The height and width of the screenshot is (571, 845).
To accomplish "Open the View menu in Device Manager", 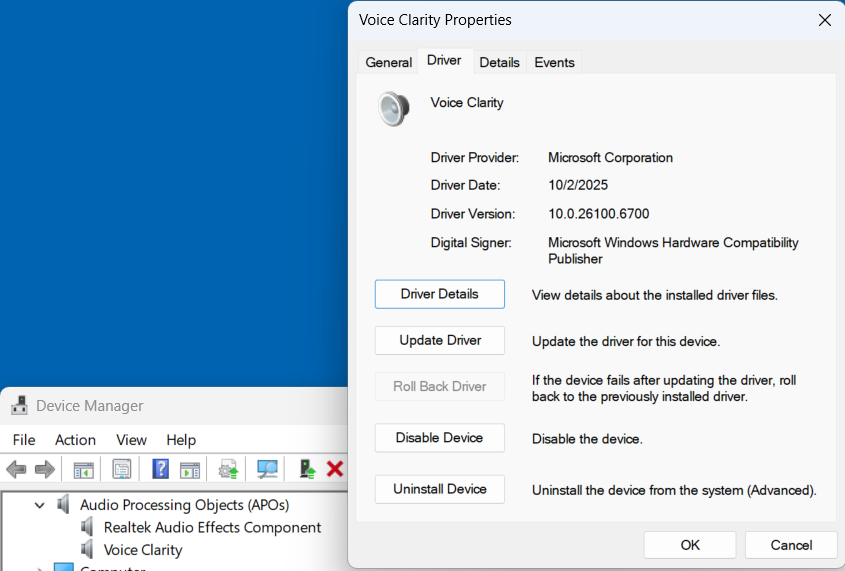I will (131, 440).
